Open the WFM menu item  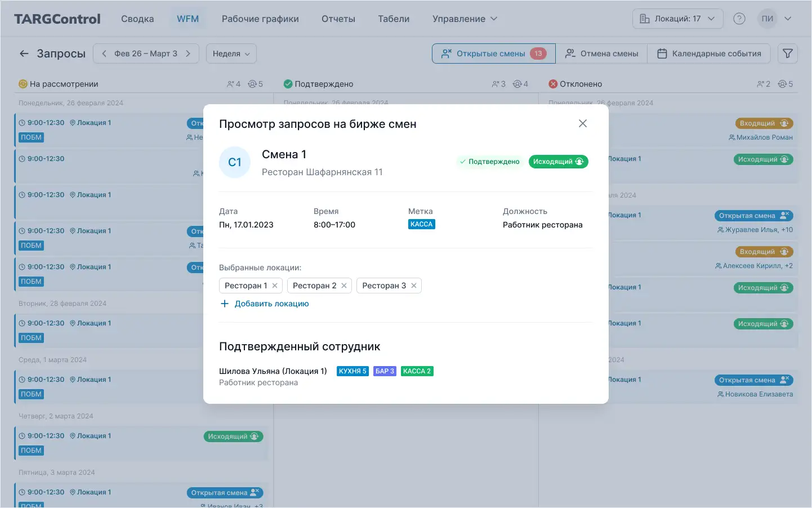click(x=188, y=19)
